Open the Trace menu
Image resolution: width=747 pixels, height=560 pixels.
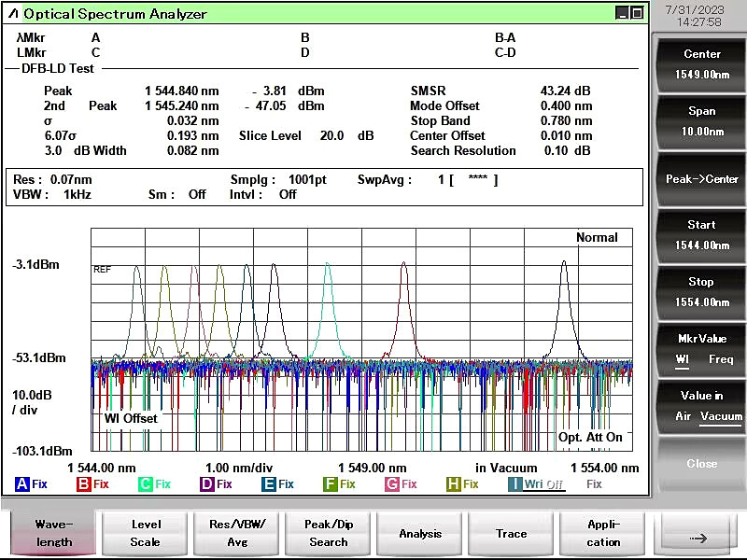tap(512, 533)
